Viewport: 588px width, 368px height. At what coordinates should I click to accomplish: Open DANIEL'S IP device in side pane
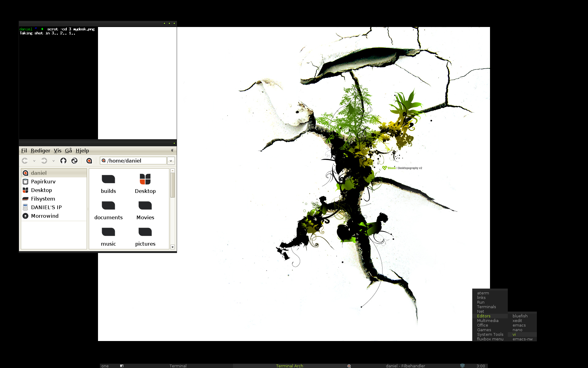coord(54,207)
